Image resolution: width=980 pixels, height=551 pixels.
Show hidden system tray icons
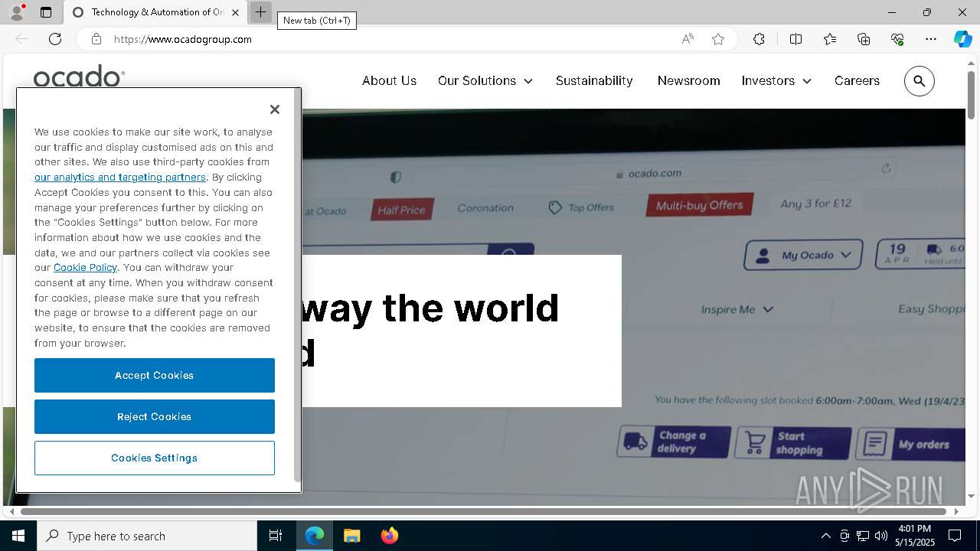825,536
